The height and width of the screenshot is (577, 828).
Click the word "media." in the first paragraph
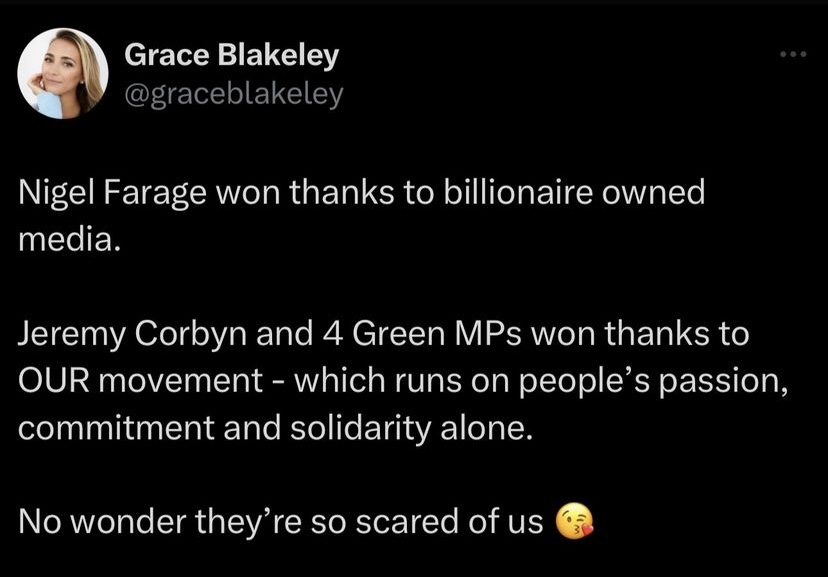click(69, 239)
